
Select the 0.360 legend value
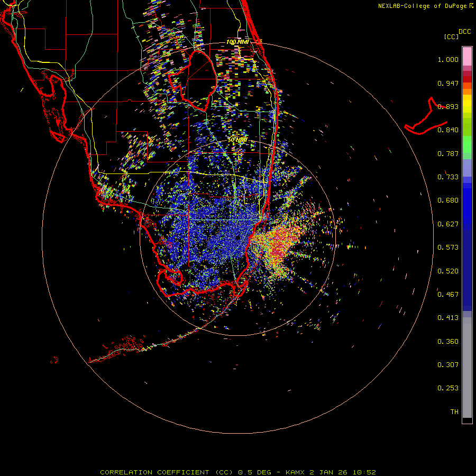[x=448, y=342]
